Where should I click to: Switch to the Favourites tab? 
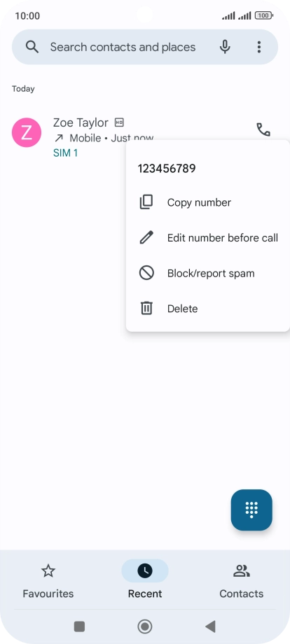pos(48,581)
